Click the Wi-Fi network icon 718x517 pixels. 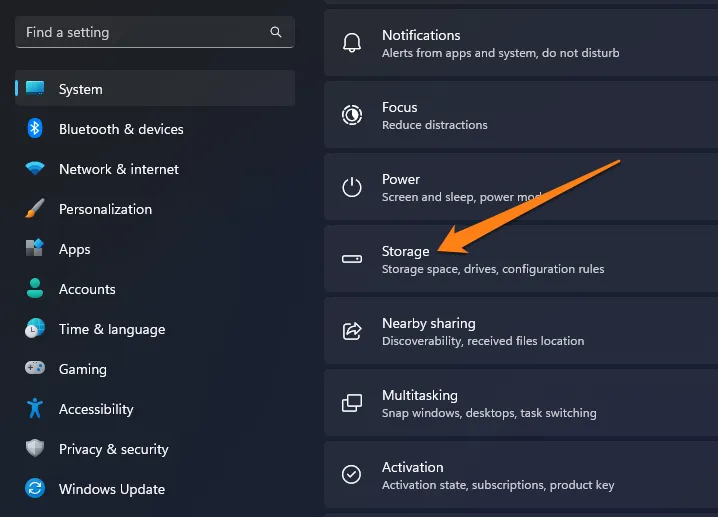click(x=35, y=168)
